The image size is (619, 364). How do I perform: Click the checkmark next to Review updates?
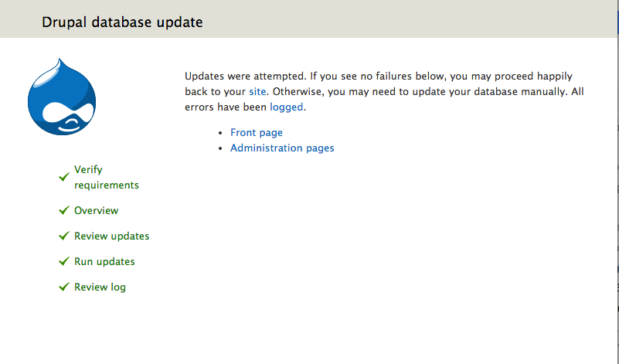[x=64, y=236]
